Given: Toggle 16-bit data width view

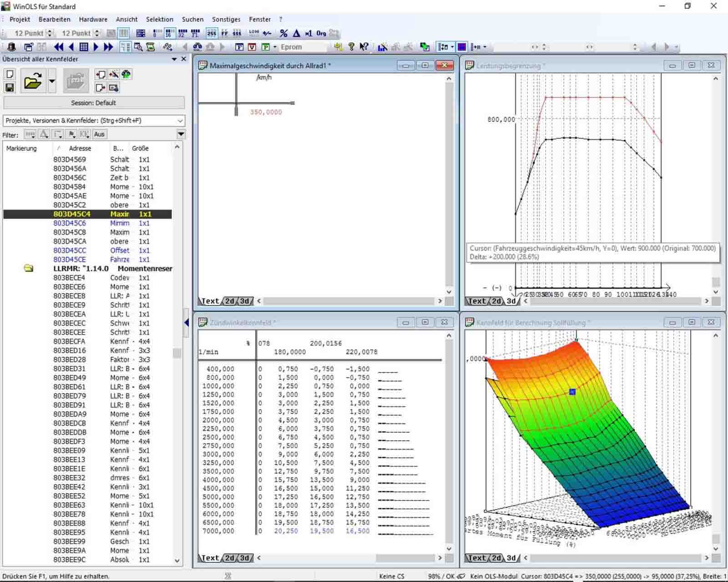Looking at the screenshot, I should (170, 33).
